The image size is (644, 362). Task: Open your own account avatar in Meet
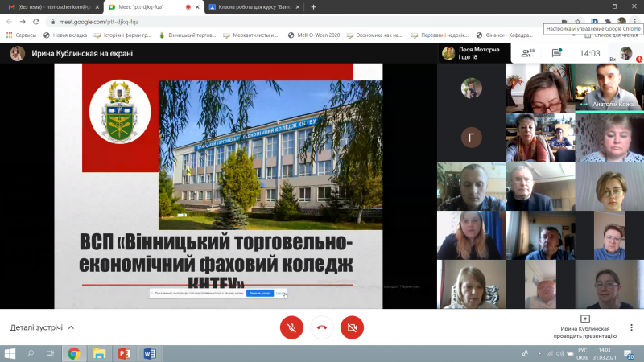(626, 53)
